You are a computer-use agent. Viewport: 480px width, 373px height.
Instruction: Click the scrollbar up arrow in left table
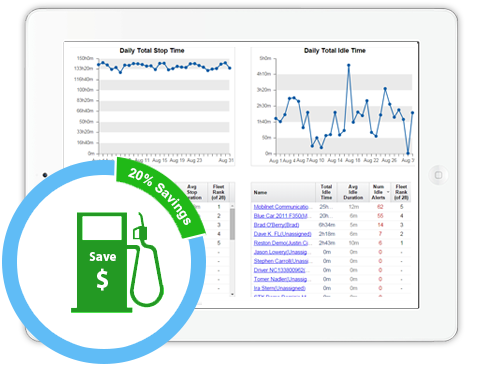232,206
